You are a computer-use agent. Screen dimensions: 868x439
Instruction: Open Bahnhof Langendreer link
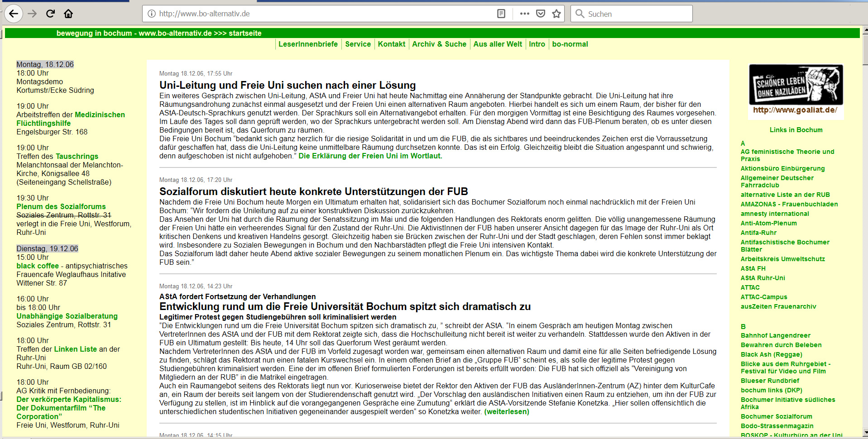[776, 335]
